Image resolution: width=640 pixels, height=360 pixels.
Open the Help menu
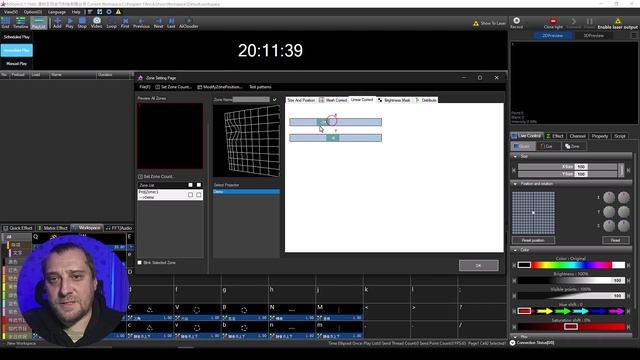(x=76, y=12)
